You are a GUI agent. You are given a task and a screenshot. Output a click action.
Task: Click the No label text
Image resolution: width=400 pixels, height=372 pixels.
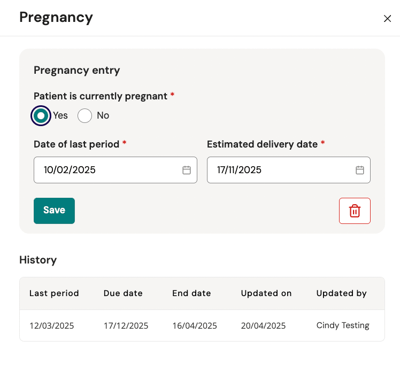(x=103, y=115)
